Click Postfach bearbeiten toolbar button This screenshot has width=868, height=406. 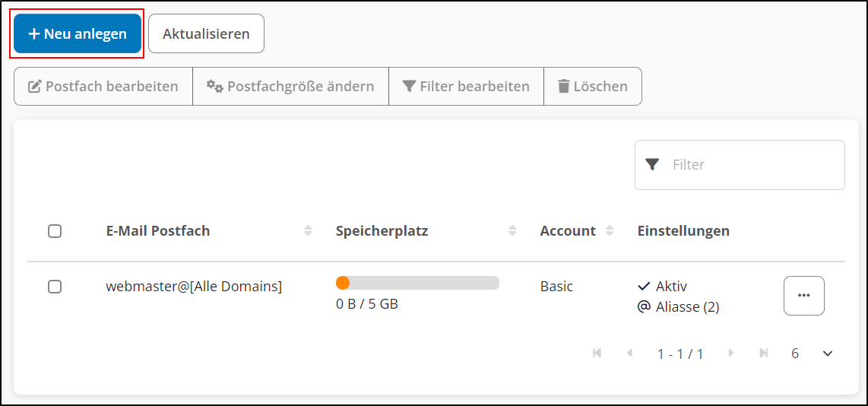point(103,87)
